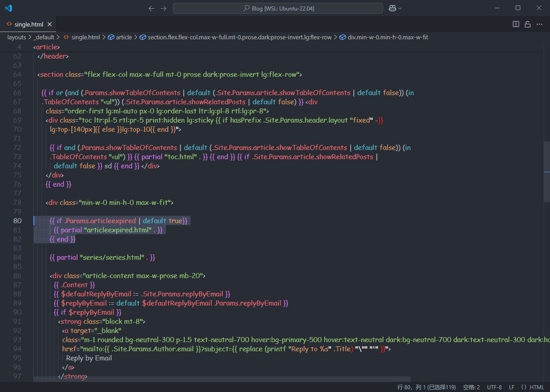Screen dimensions: 550x392
Task: Open the Copilot dropdown chevron
Action: point(400,8)
